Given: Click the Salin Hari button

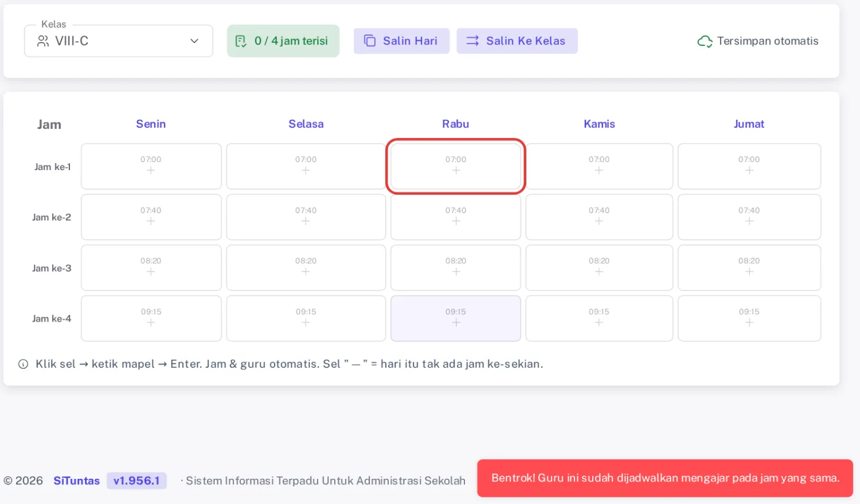Looking at the screenshot, I should [402, 41].
